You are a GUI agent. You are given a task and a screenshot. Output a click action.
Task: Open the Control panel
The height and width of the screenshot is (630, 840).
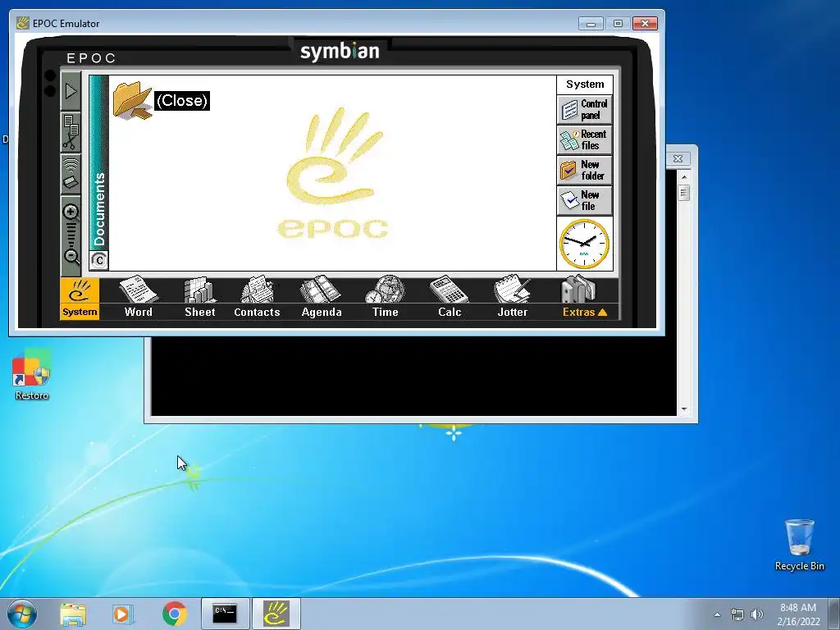(584, 110)
